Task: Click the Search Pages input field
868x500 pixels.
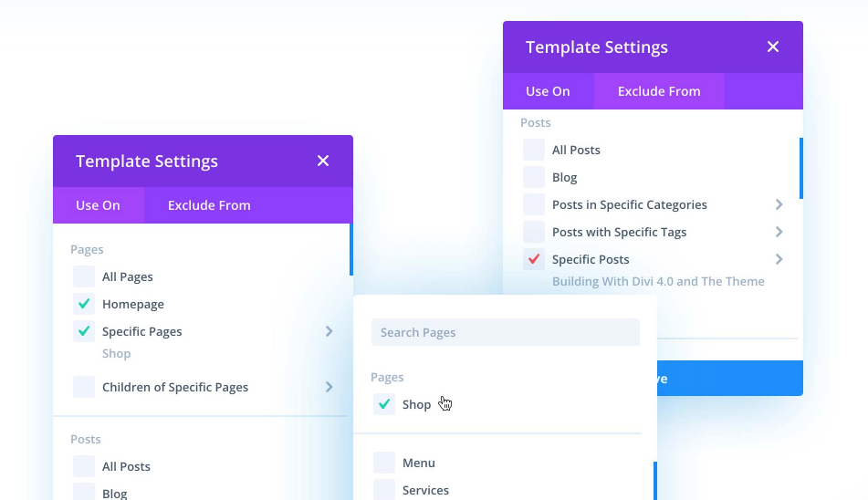Action: coord(505,332)
